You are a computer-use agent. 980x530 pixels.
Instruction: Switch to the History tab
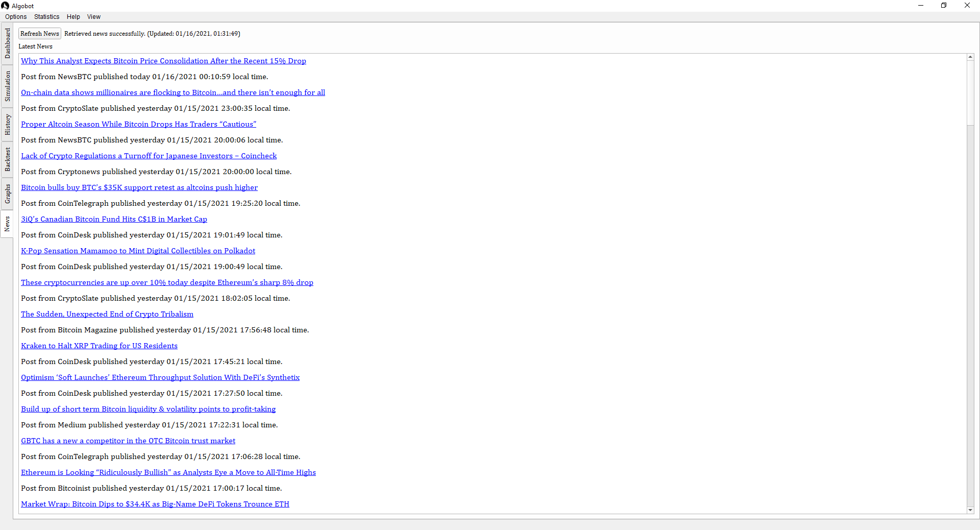click(x=7, y=125)
